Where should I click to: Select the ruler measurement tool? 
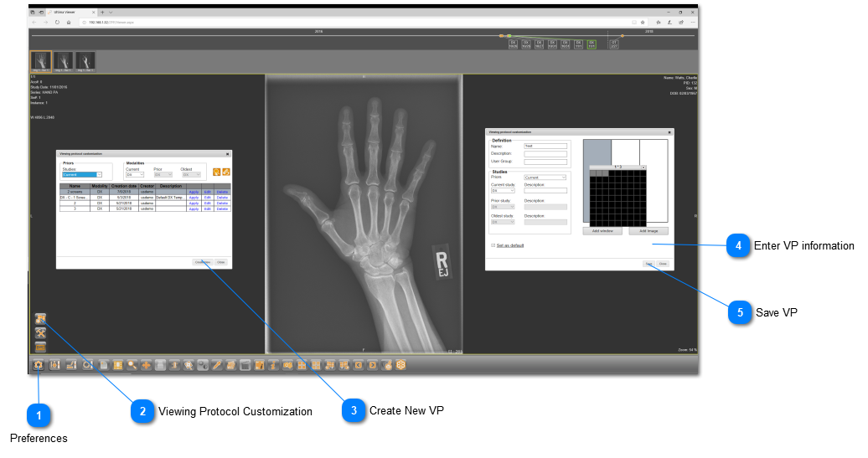pyautogui.click(x=71, y=365)
